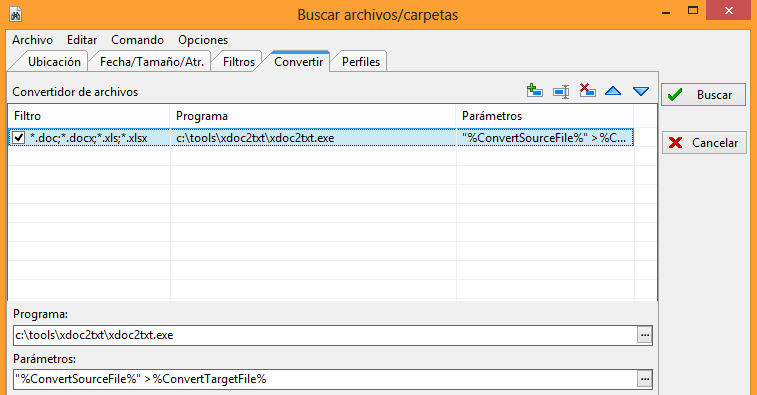Select the *.doc;*.docx;*.xls;*.xlsx filter cell
Screen dimensions: 757x395
pyautogui.click(x=89, y=138)
